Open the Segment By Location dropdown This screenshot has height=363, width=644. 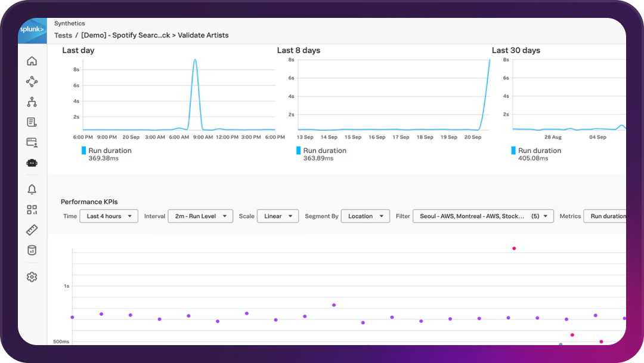click(365, 216)
